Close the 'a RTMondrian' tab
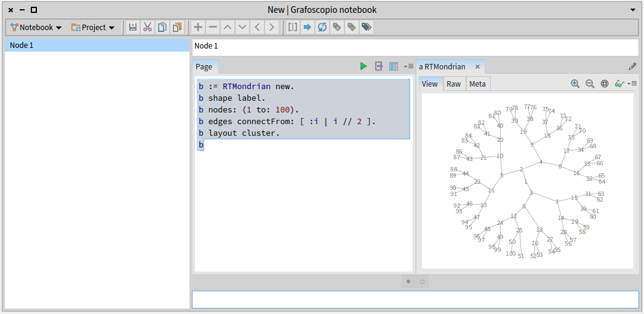The height and width of the screenshot is (314, 644). (477, 66)
